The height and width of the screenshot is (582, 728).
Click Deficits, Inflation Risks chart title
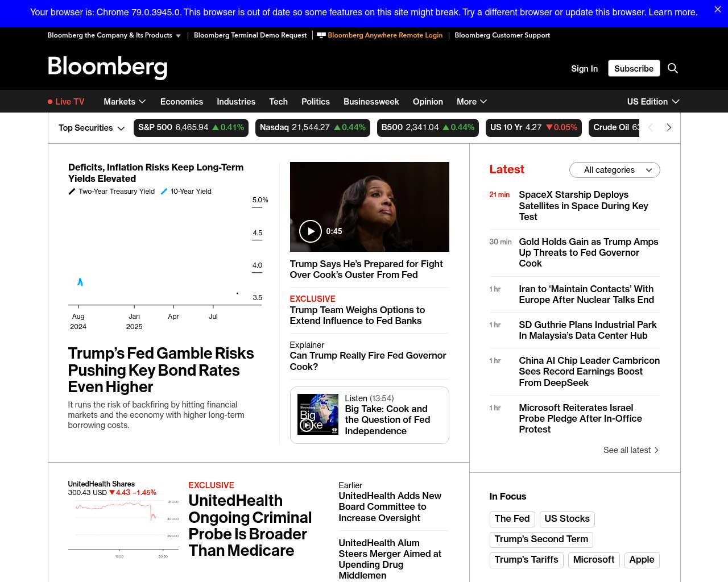pyautogui.click(x=156, y=173)
